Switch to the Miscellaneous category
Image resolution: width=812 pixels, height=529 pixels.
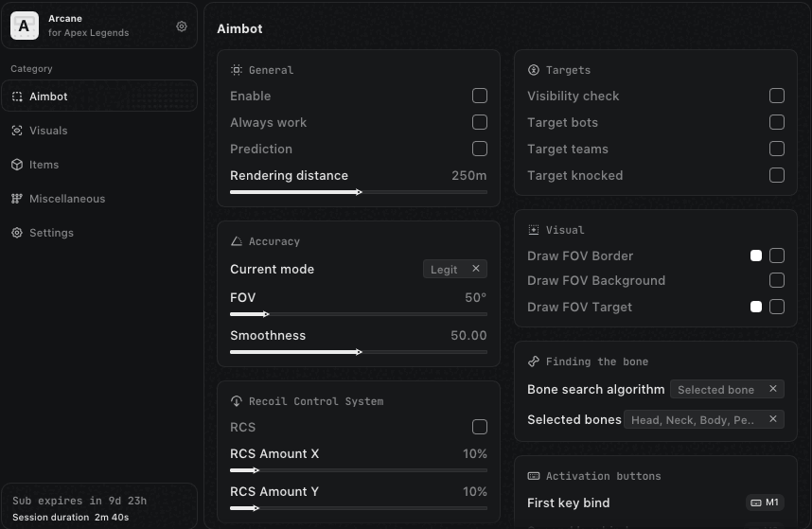pyautogui.click(x=99, y=199)
